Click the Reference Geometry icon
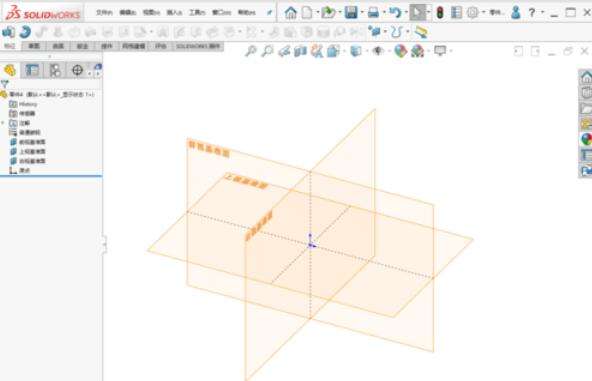 tap(375, 32)
